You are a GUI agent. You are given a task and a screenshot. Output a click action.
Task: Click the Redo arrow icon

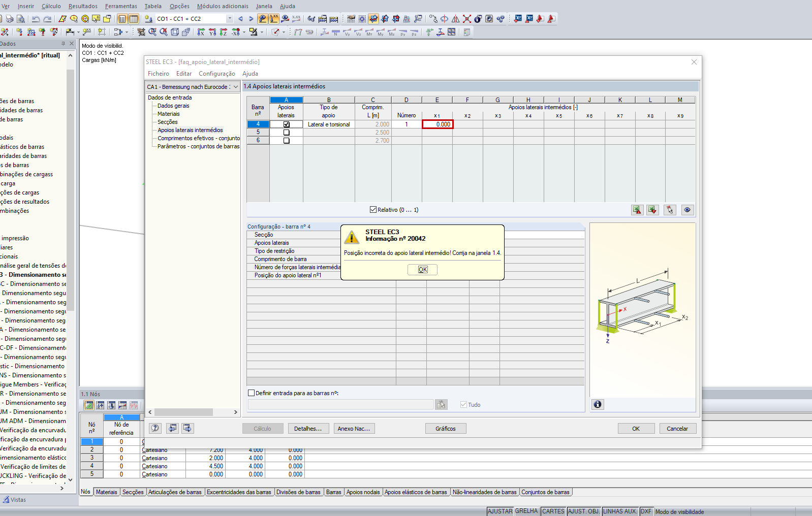tap(47, 19)
